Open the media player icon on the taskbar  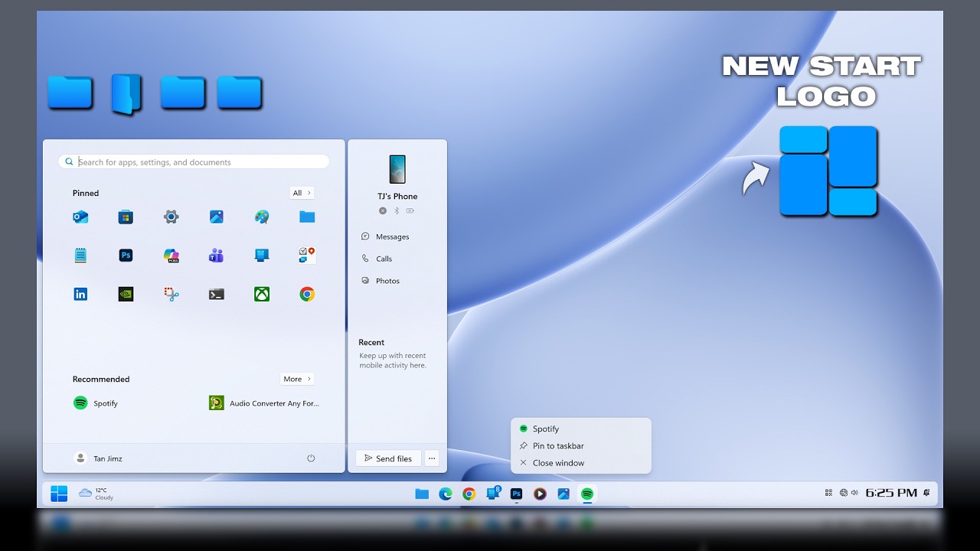(540, 494)
